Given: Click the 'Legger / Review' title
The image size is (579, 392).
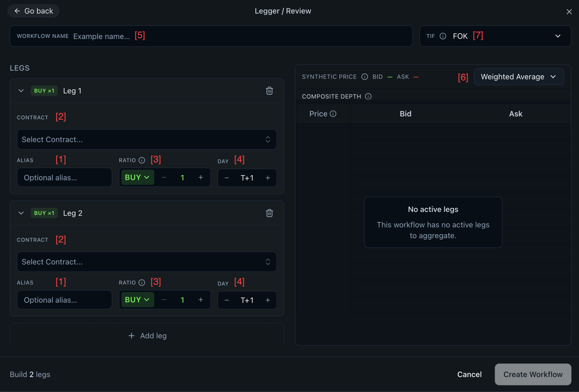Looking at the screenshot, I should point(283,11).
